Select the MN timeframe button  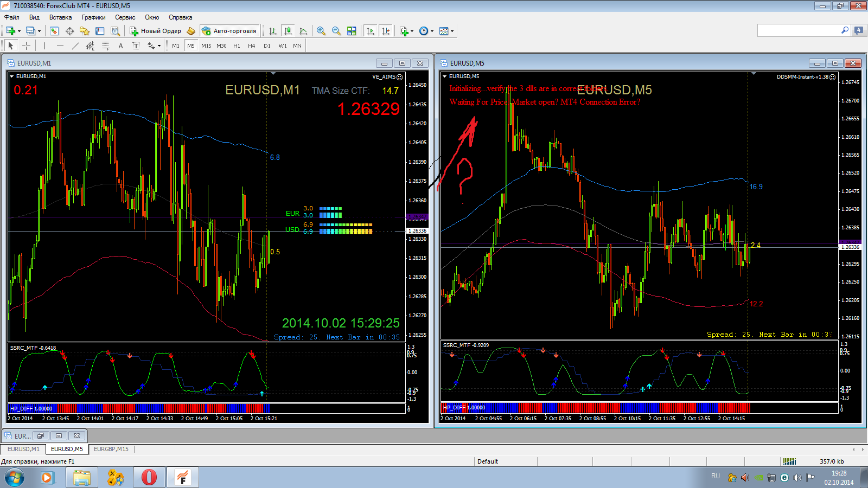297,46
